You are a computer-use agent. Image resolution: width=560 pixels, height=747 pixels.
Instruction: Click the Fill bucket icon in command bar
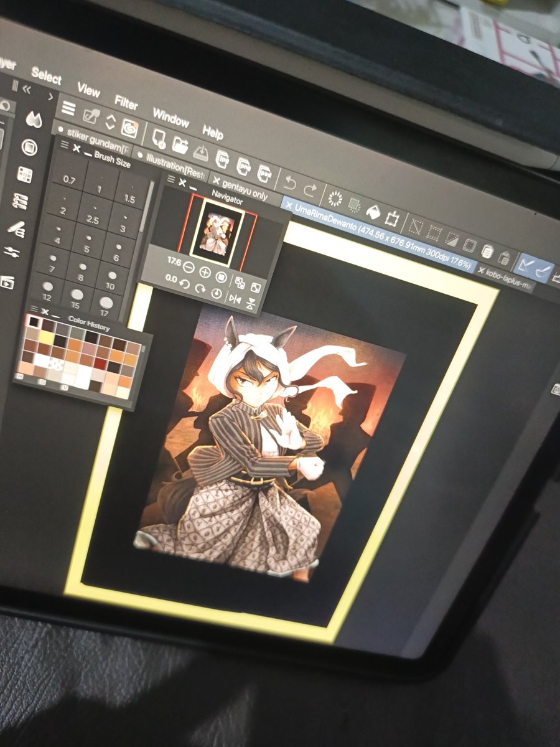[x=373, y=212]
